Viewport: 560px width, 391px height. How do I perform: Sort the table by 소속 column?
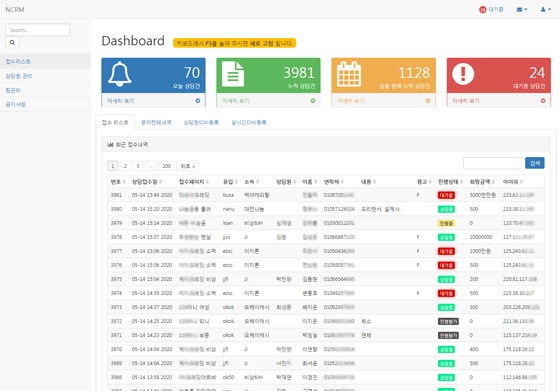pyautogui.click(x=252, y=182)
